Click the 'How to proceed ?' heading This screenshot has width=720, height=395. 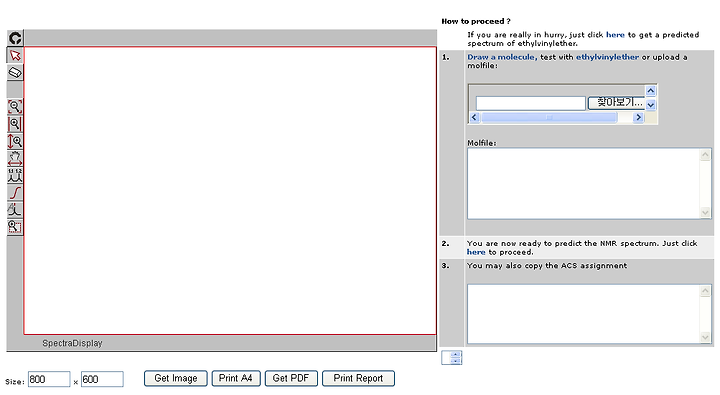pyautogui.click(x=476, y=21)
